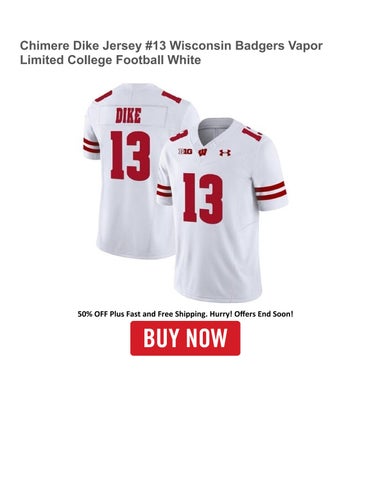Image resolution: width=371 pixels, height=480 pixels.
Task: Click the DIKE nameplate on the jersey back
Action: coord(128,115)
